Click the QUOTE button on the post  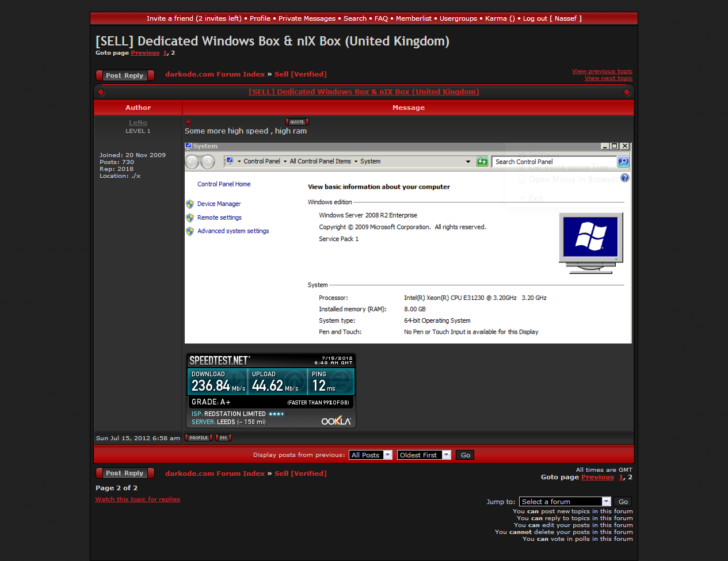pos(297,121)
